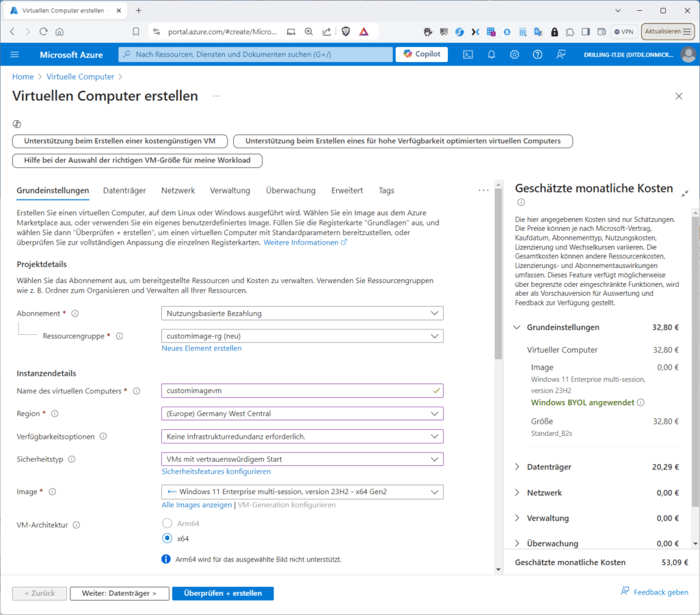Open the Region dropdown
The image size is (700, 615).
point(302,413)
